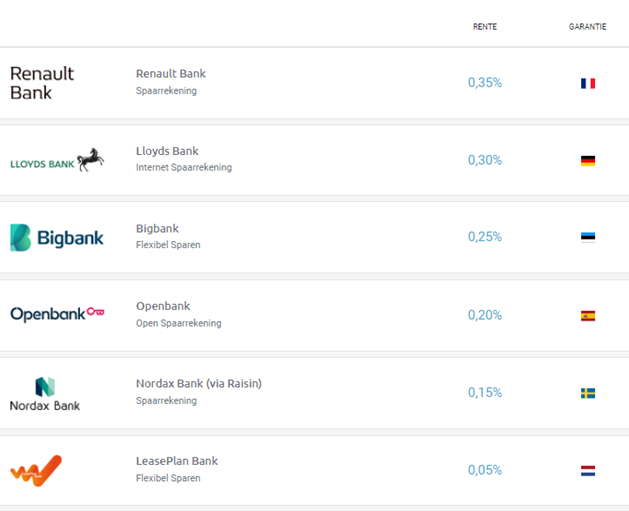This screenshot has width=629, height=511.
Task: Click the Renault Bank logo
Action: (x=42, y=83)
